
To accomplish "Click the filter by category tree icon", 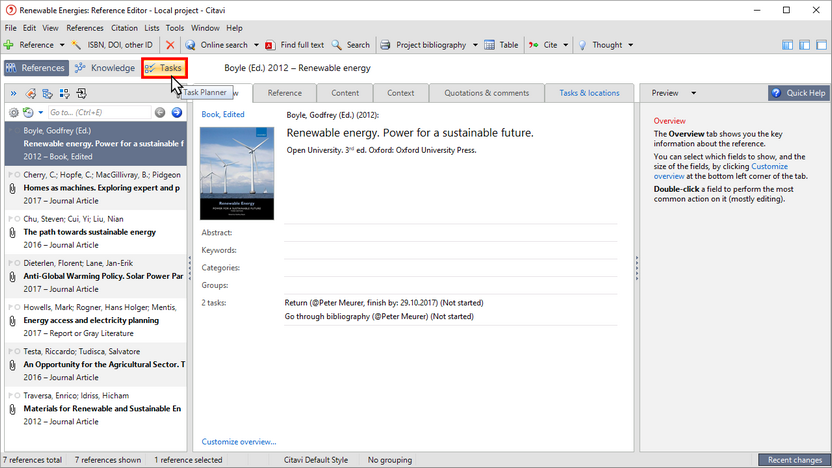I will pyautogui.click(x=48, y=94).
